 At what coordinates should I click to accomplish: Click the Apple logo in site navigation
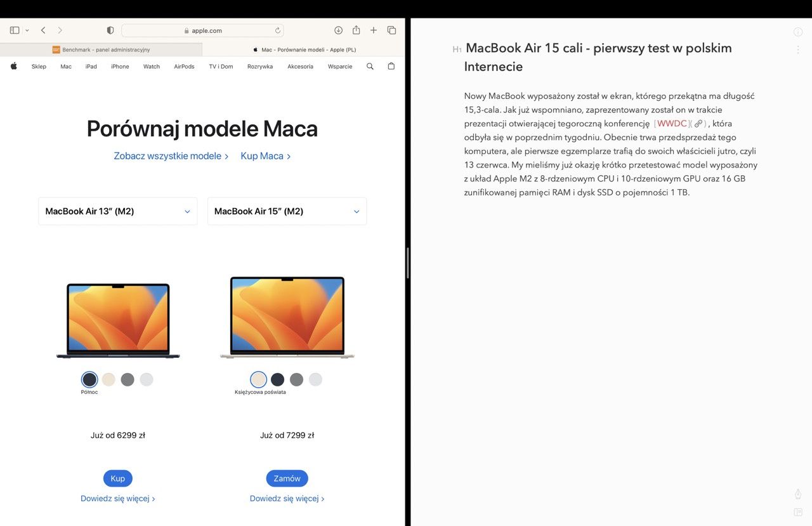14,66
